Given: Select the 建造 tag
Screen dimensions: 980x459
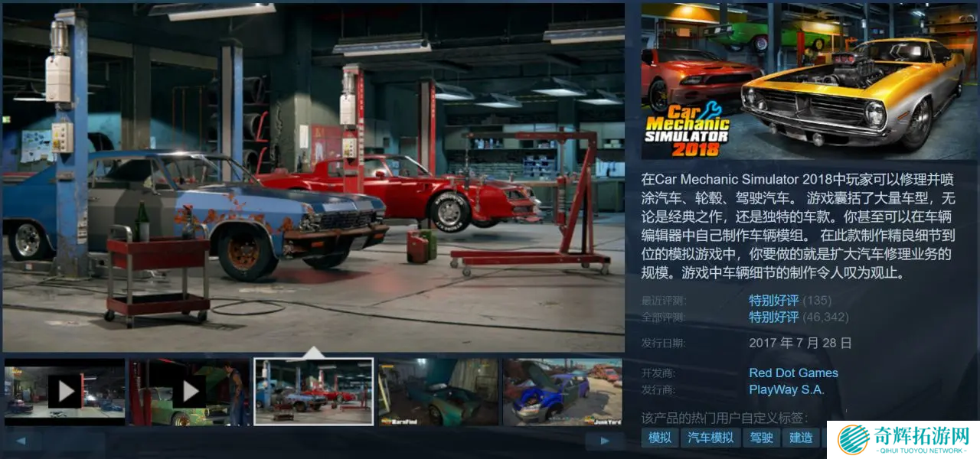Looking at the screenshot, I should (801, 438).
